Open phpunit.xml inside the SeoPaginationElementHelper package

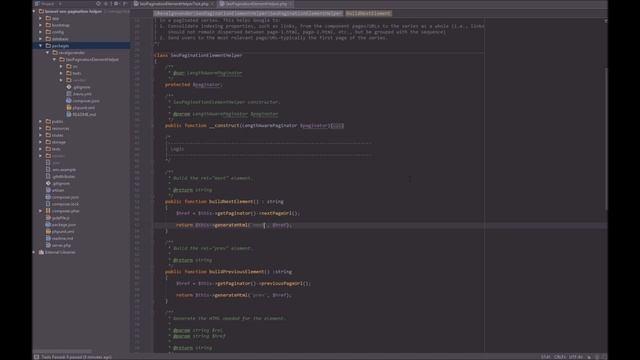pos(84,108)
